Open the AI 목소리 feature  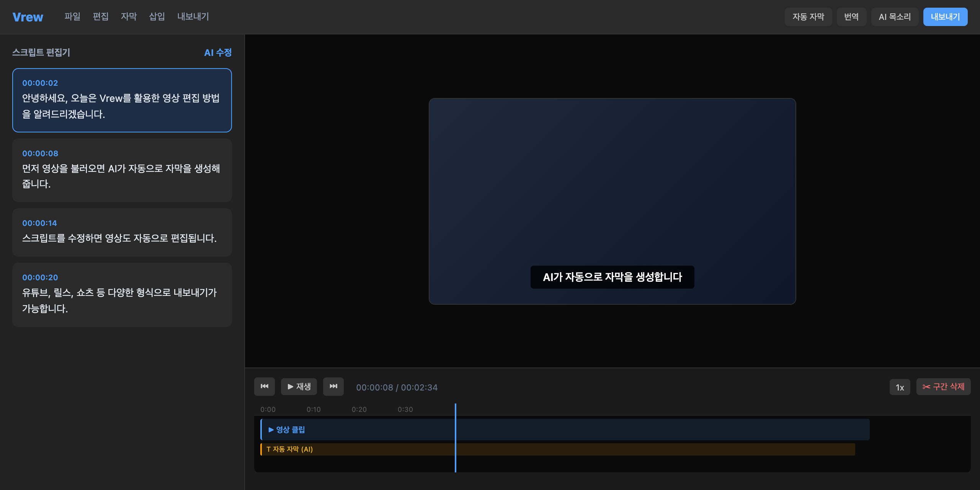pos(895,17)
